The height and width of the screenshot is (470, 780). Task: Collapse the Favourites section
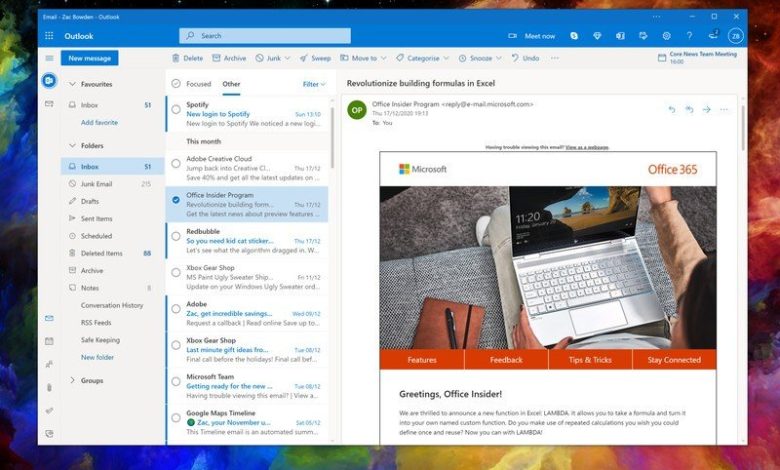pyautogui.click(x=72, y=84)
